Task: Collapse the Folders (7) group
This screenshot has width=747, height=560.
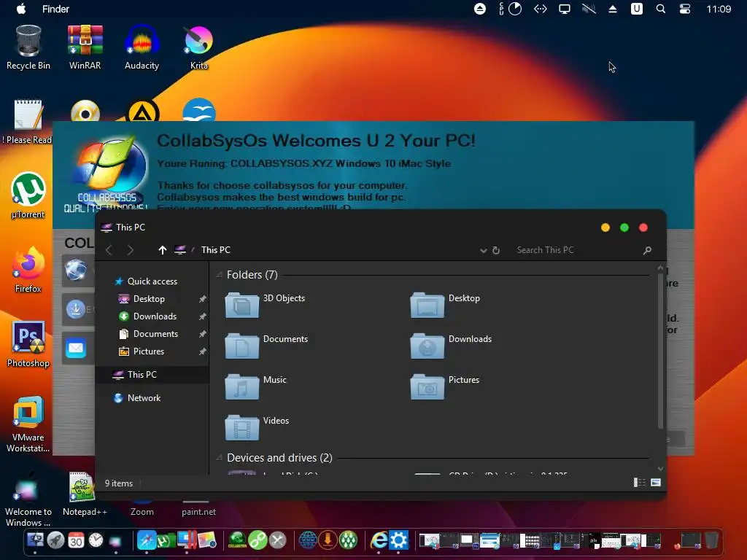Action: (x=219, y=275)
